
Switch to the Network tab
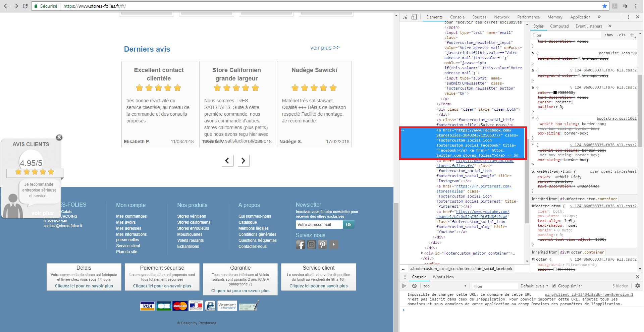501,17
